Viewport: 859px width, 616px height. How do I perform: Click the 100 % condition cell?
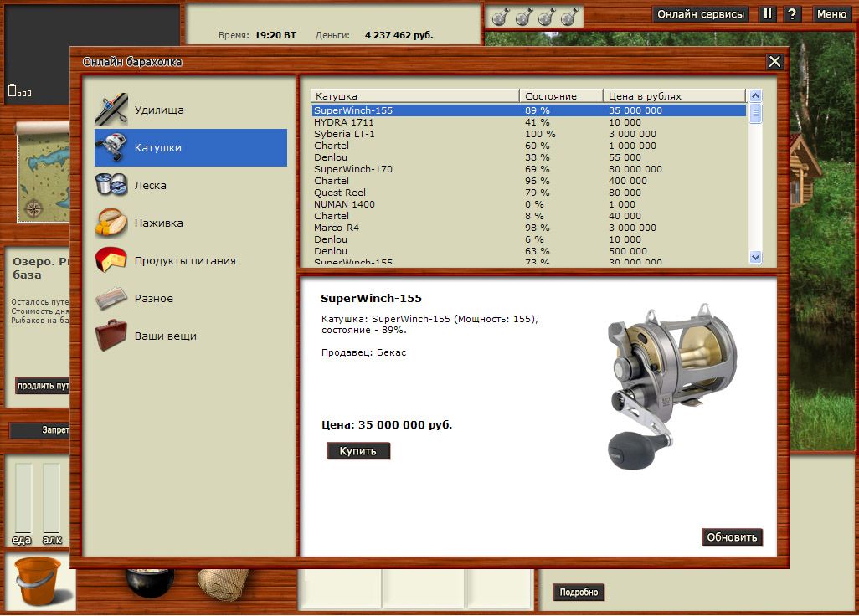(540, 134)
